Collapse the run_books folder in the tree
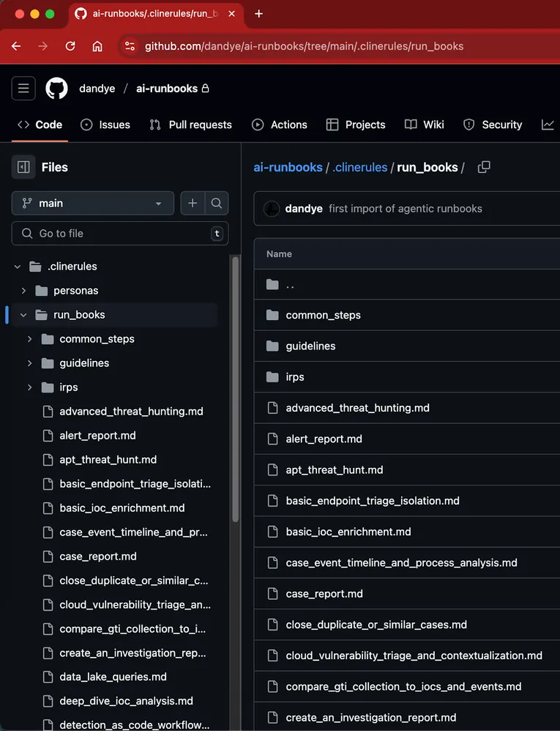The width and height of the screenshot is (560, 731). point(23,314)
